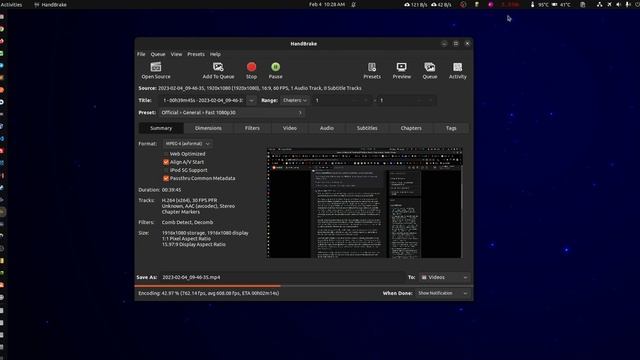Click the clipboard indicator in top bar
Screen dimensions: 640x360
point(583,4)
